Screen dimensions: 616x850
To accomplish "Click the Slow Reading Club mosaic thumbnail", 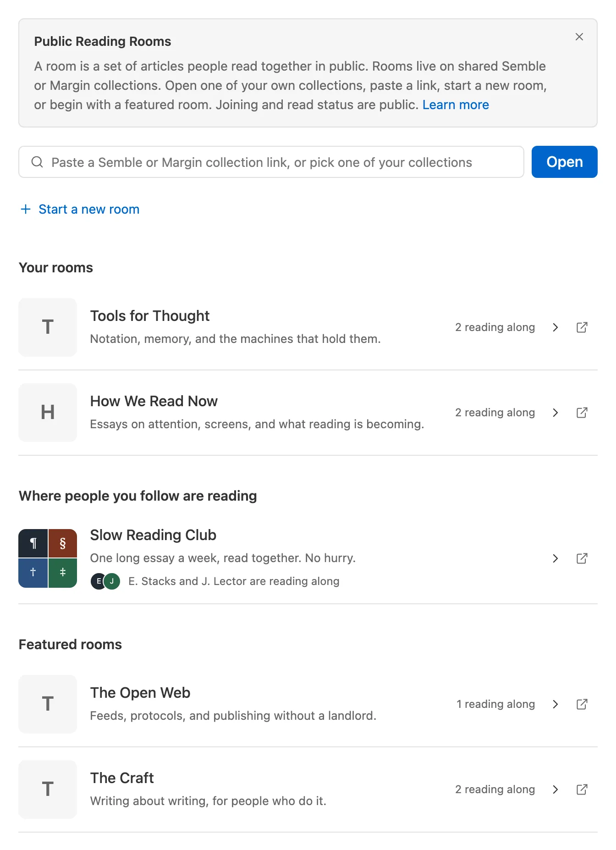I will [48, 558].
